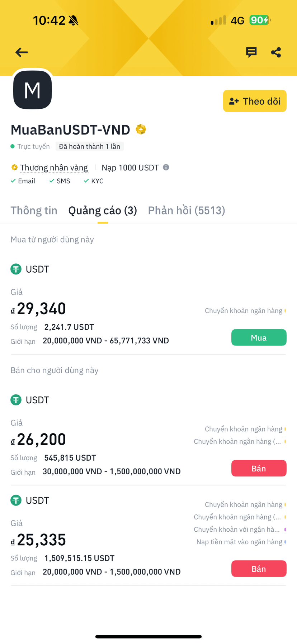Tap the gold verified badge beside MuaBanUSDT-VND
This screenshot has height=644, width=297.
coord(141,129)
